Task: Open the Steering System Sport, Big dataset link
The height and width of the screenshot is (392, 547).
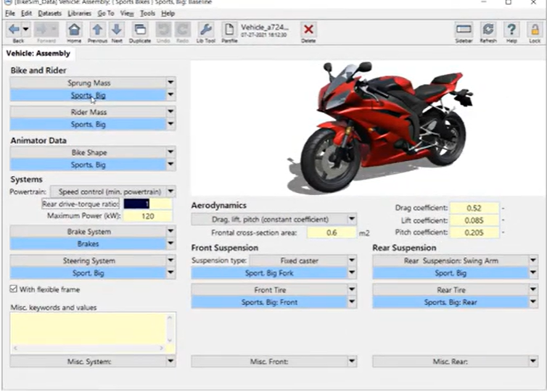Action: click(x=88, y=273)
